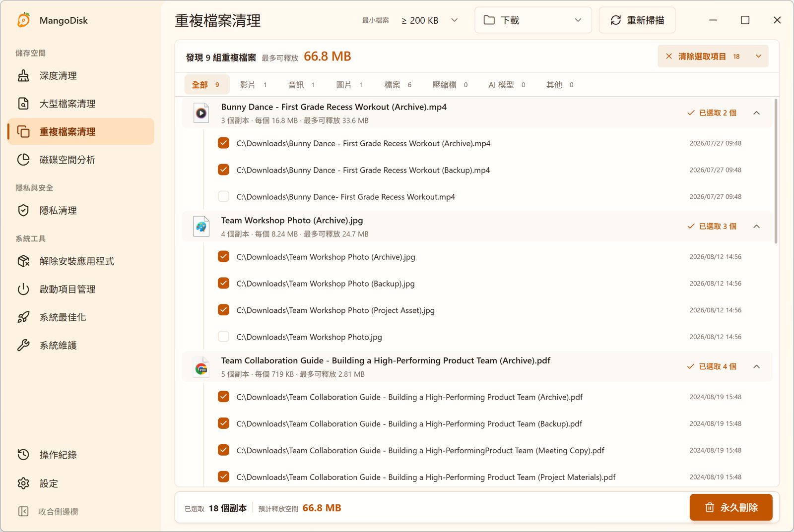This screenshot has width=794, height=532.
Task: Click the X icon beside 清除選取項目
Action: click(x=669, y=57)
